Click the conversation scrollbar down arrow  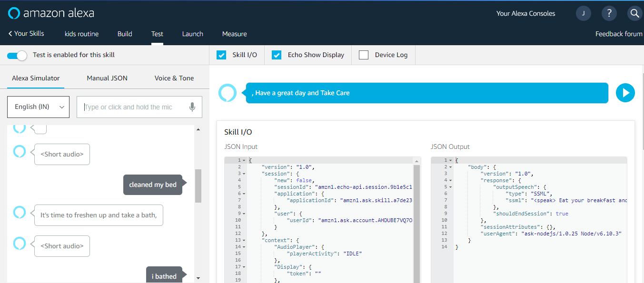[x=198, y=278]
